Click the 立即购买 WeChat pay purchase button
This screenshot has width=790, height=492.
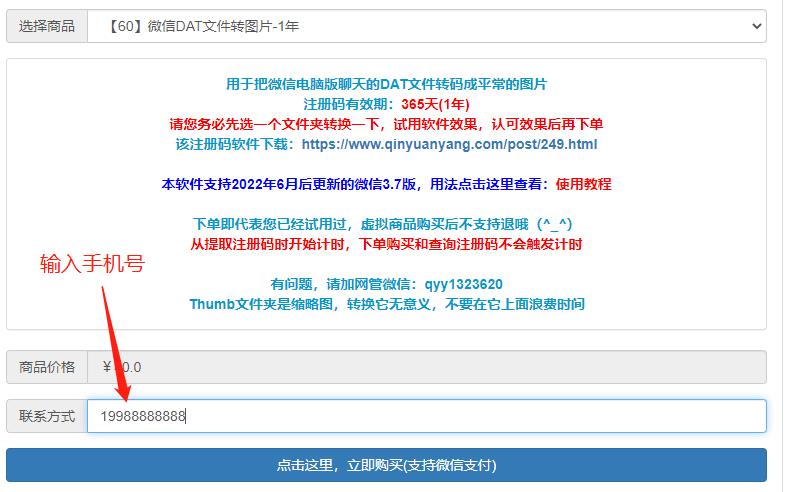click(x=386, y=465)
